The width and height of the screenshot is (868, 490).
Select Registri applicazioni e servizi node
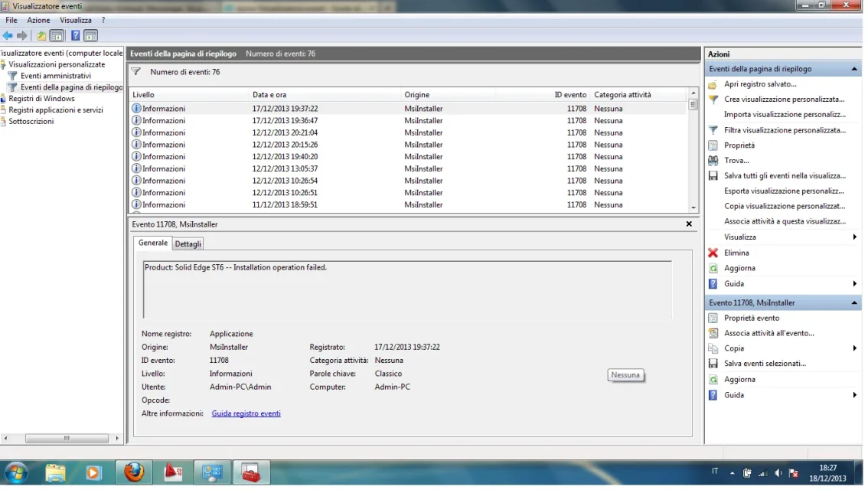[x=56, y=110]
